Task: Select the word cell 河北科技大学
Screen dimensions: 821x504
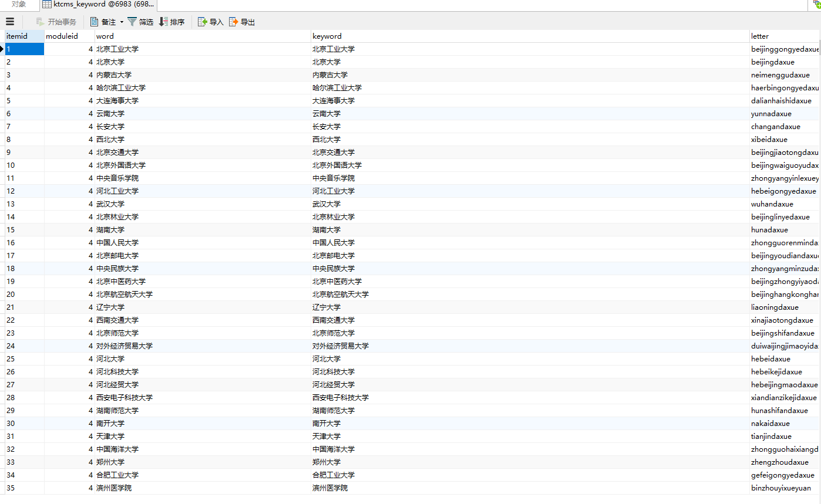Action: pyautogui.click(x=203, y=372)
